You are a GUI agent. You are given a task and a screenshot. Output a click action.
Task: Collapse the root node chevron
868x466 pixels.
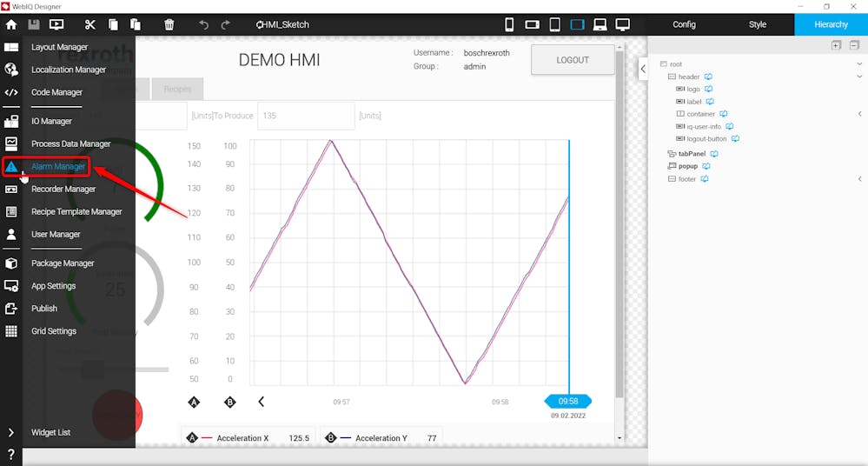click(x=859, y=64)
